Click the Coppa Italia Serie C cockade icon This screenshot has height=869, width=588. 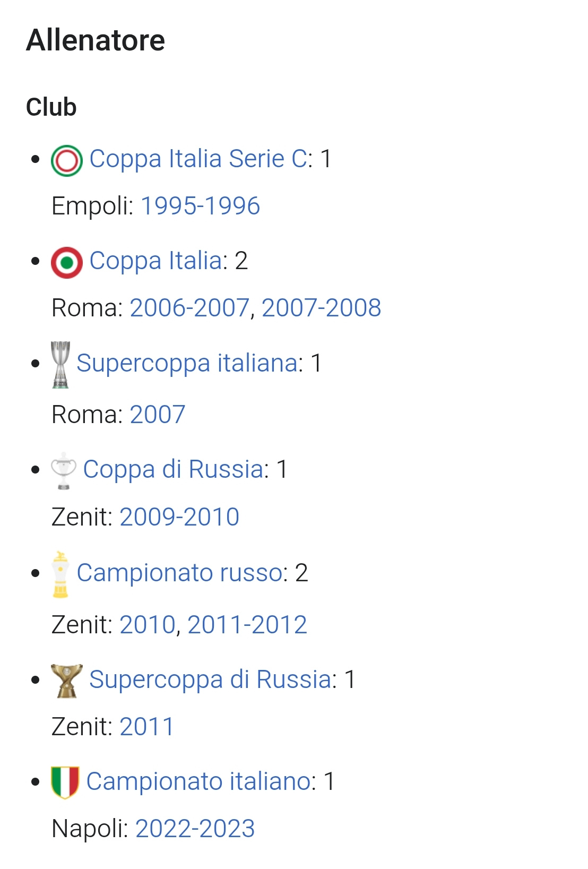[x=67, y=160]
